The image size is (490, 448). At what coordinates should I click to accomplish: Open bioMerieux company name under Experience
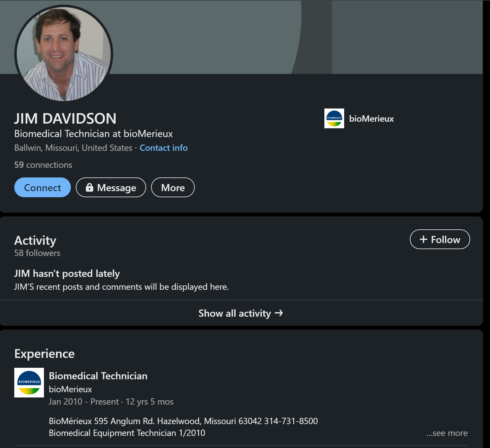[70, 389]
